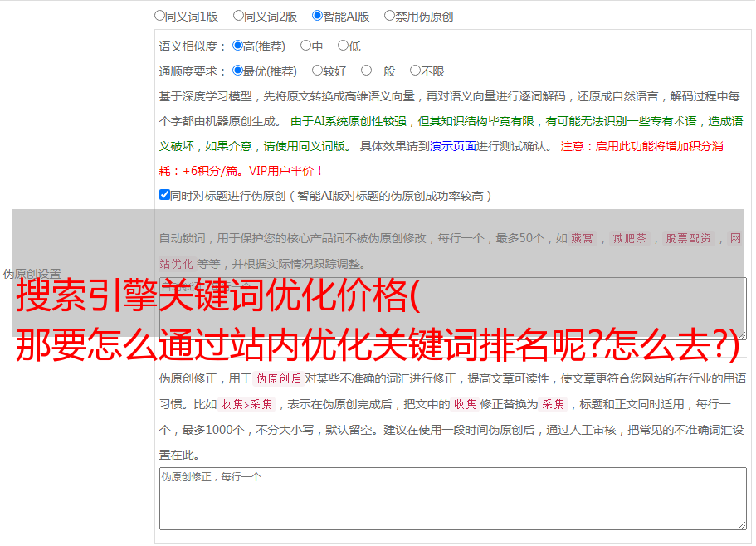The height and width of the screenshot is (546, 756).
Task: Click the 伪原创设置 label
Action: pos(32,274)
